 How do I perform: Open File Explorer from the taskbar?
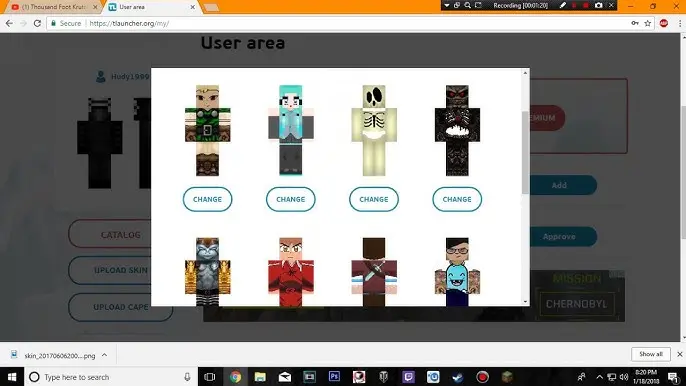pyautogui.click(x=260, y=377)
